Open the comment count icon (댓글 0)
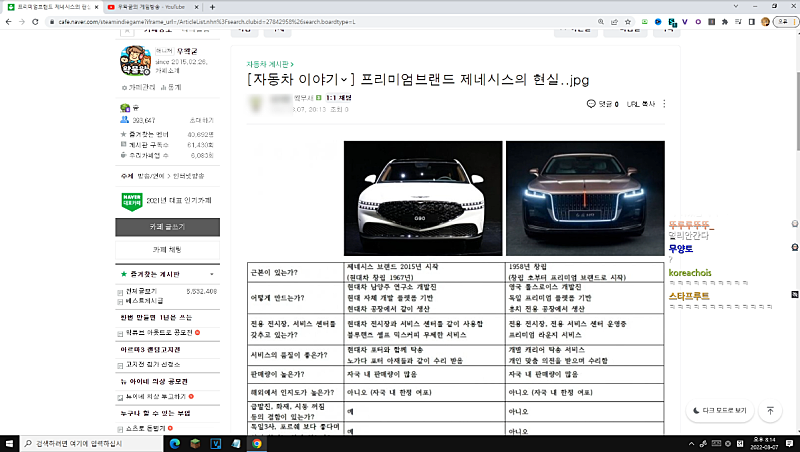Screen dimensions: 800x452 [x=603, y=103]
